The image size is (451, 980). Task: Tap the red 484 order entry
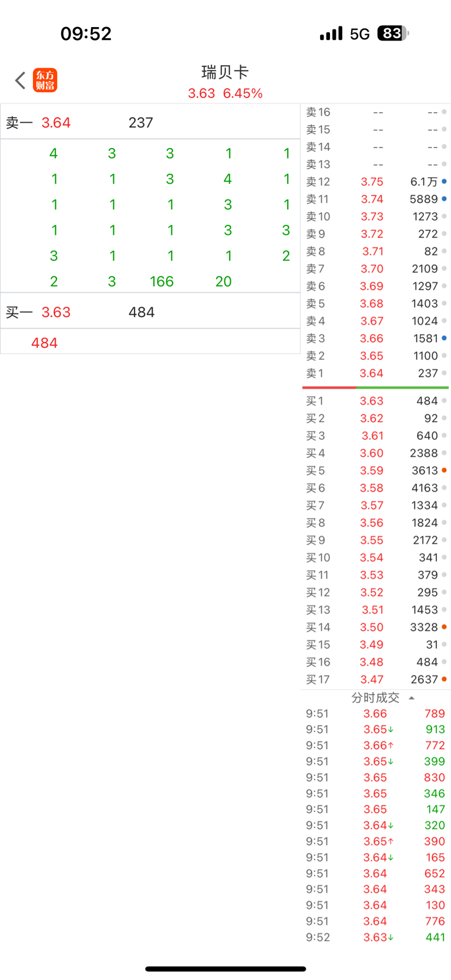tap(45, 343)
